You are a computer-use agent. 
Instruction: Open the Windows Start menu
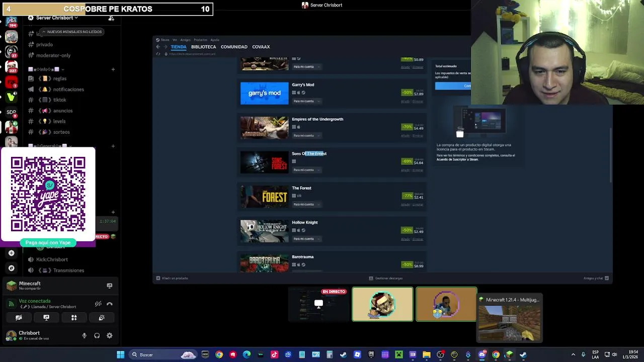pos(120,354)
